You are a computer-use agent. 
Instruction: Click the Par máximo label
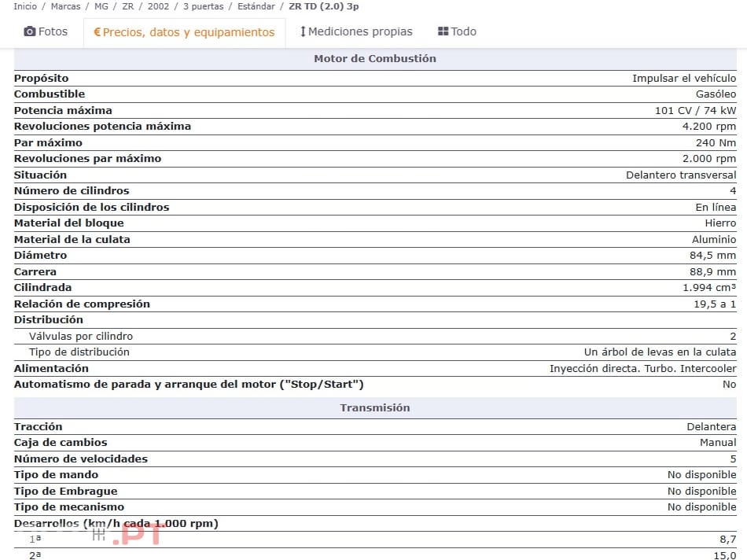pyautogui.click(x=48, y=143)
